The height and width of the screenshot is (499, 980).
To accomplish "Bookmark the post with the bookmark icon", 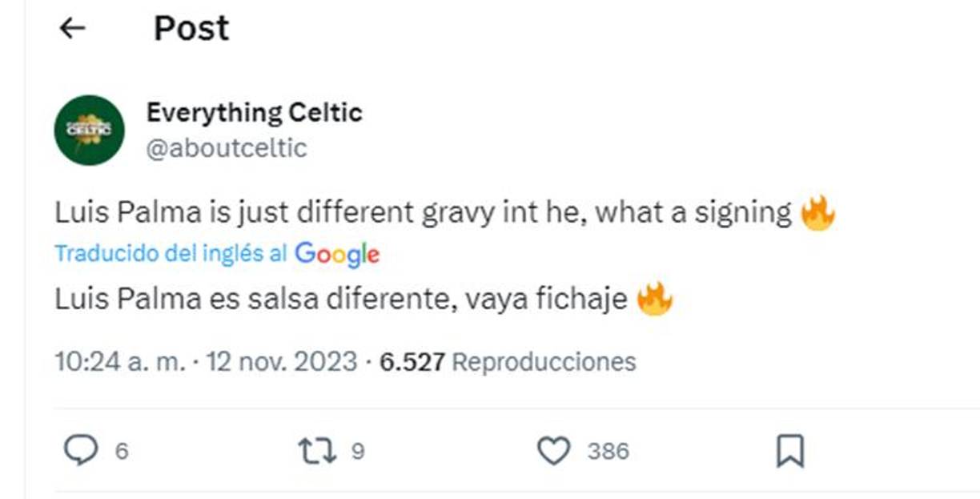I will coord(790,452).
